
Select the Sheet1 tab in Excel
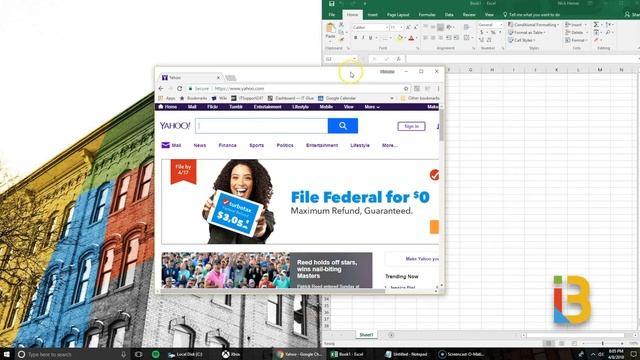coord(366,335)
